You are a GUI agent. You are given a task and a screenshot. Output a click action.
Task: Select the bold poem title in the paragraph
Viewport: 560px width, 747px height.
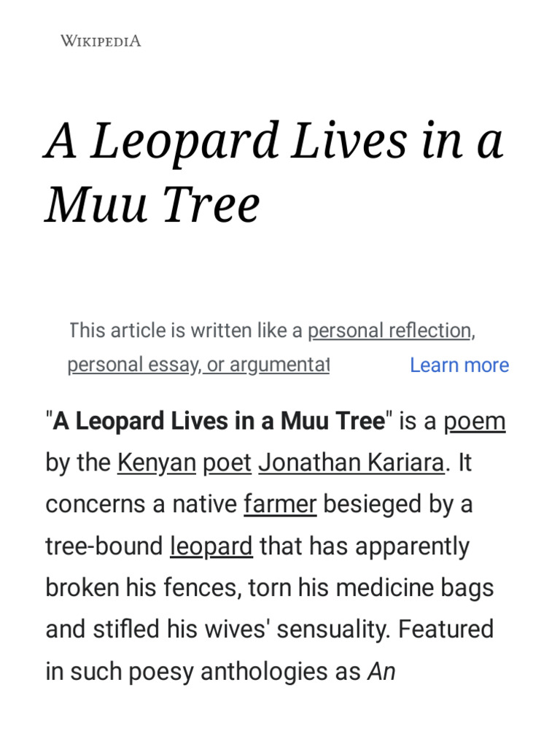point(219,421)
